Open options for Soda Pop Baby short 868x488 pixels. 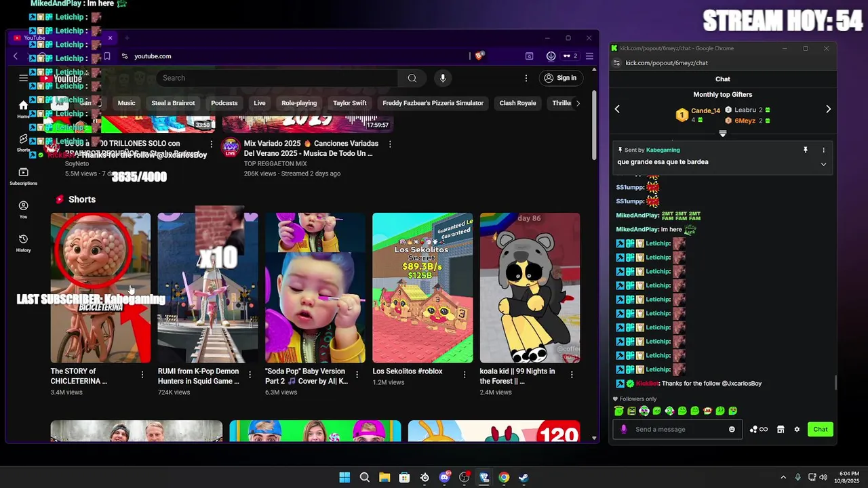[357, 374]
